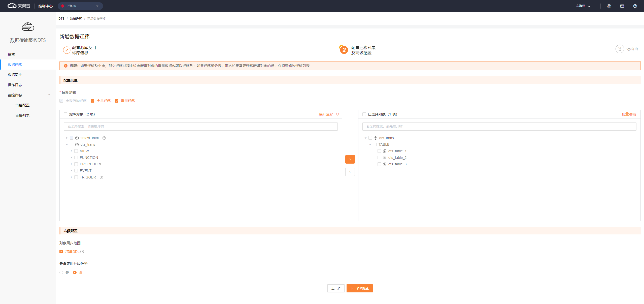Click refresh icon beside 展开全部
Screen dimensions: 644x304
pyautogui.click(x=337, y=114)
